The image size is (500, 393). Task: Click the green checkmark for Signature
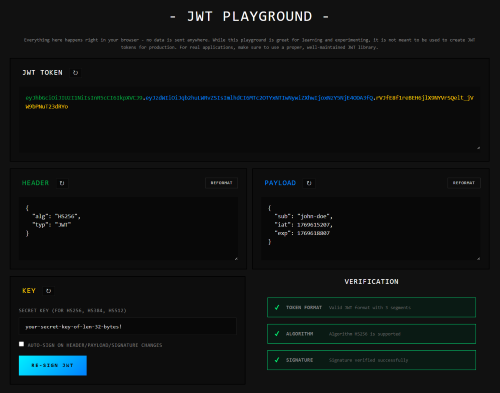click(277, 360)
